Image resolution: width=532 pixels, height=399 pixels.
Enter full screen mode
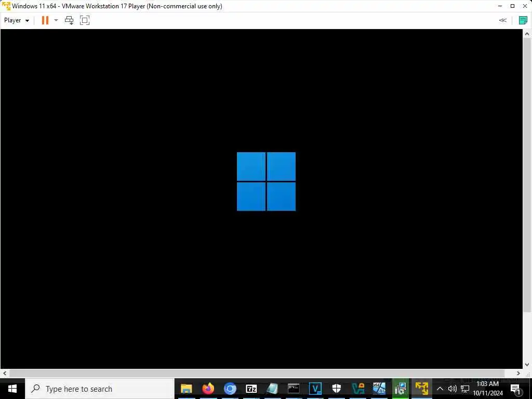pos(85,20)
